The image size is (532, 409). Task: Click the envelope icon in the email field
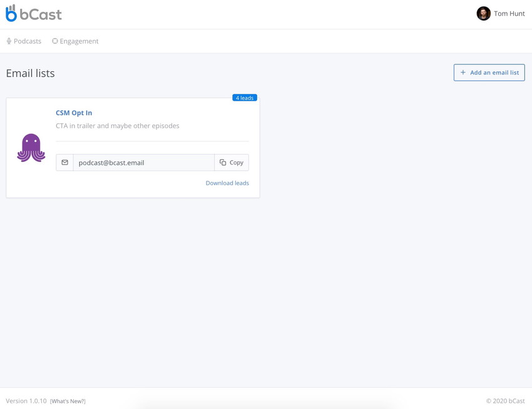pyautogui.click(x=64, y=162)
